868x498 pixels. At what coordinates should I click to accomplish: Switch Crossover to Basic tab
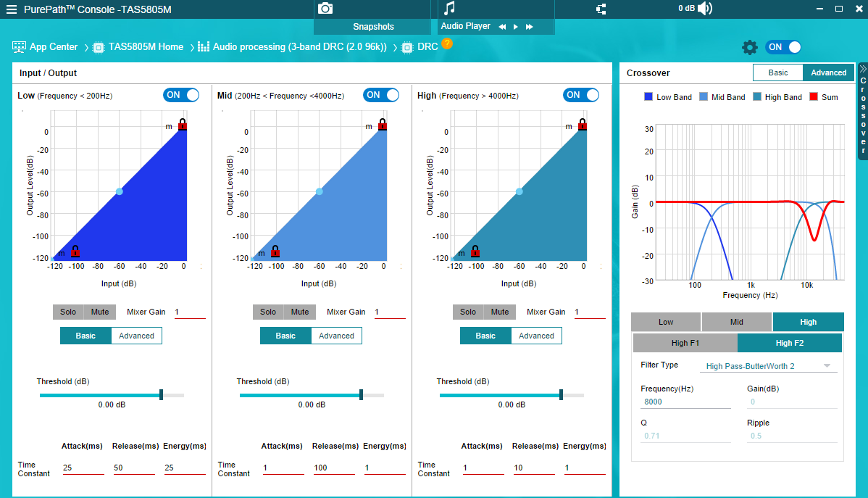(x=777, y=72)
